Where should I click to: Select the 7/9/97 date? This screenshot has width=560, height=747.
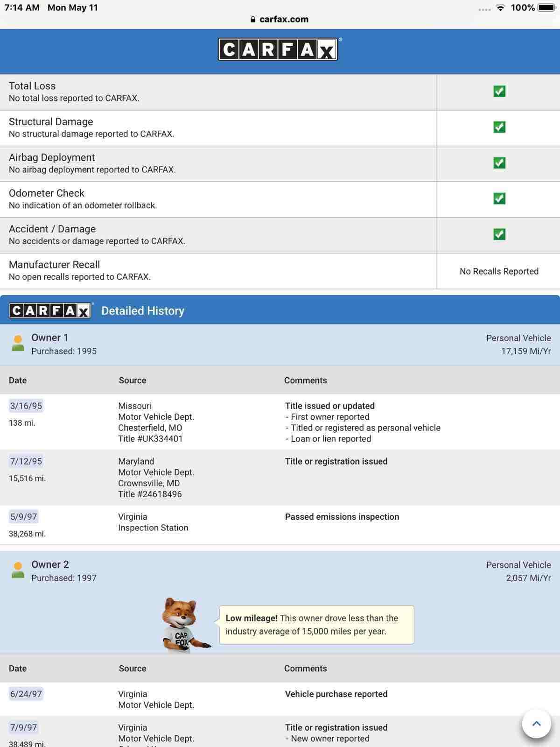pos(23,727)
